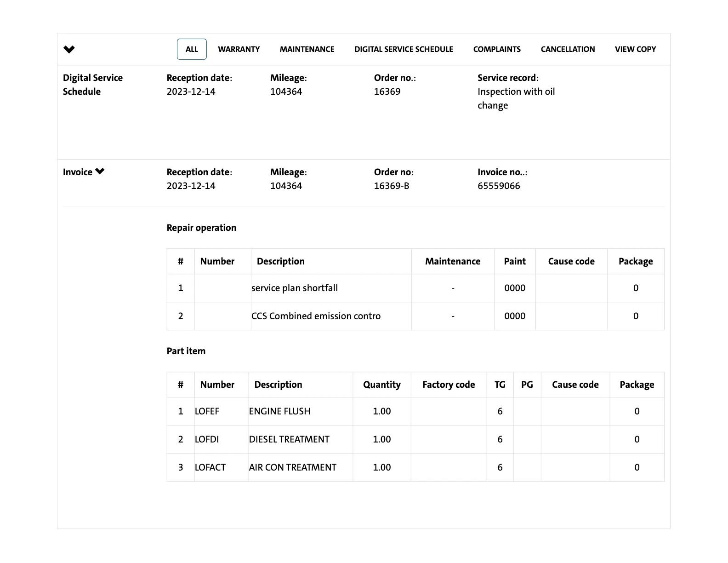Image resolution: width=728 pixels, height=563 pixels.
Task: Click the Maintenance column header
Action: (453, 261)
